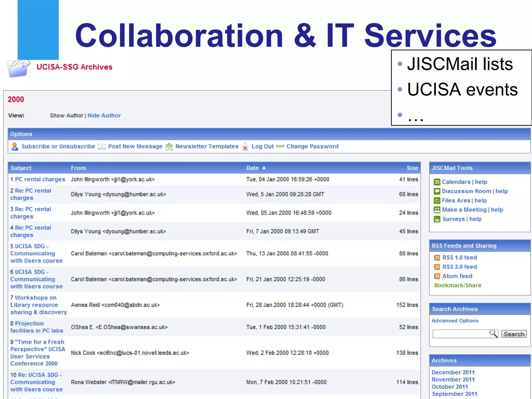Open message 1 PC rental charges
The width and height of the screenshot is (532, 399).
point(40,179)
